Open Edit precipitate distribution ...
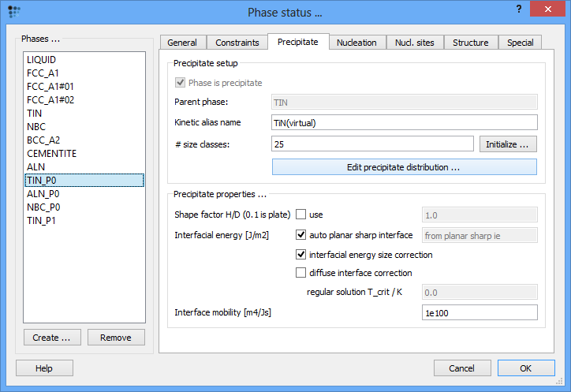 point(405,167)
